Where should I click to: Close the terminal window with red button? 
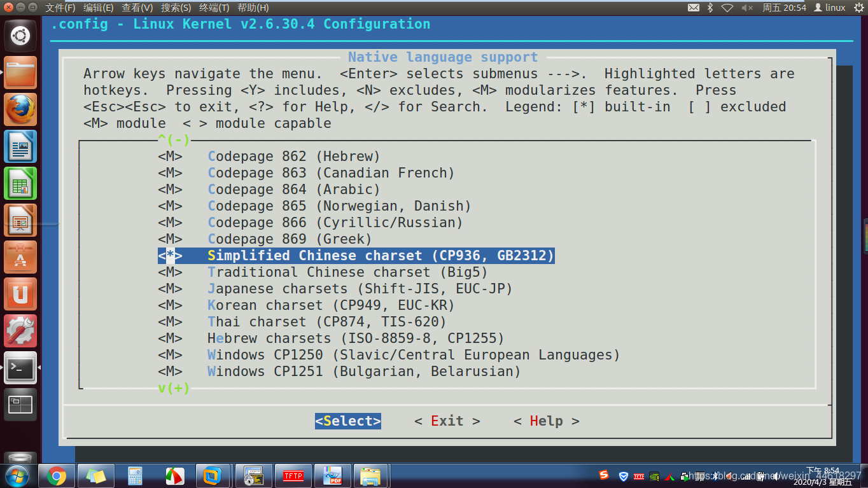click(x=9, y=8)
